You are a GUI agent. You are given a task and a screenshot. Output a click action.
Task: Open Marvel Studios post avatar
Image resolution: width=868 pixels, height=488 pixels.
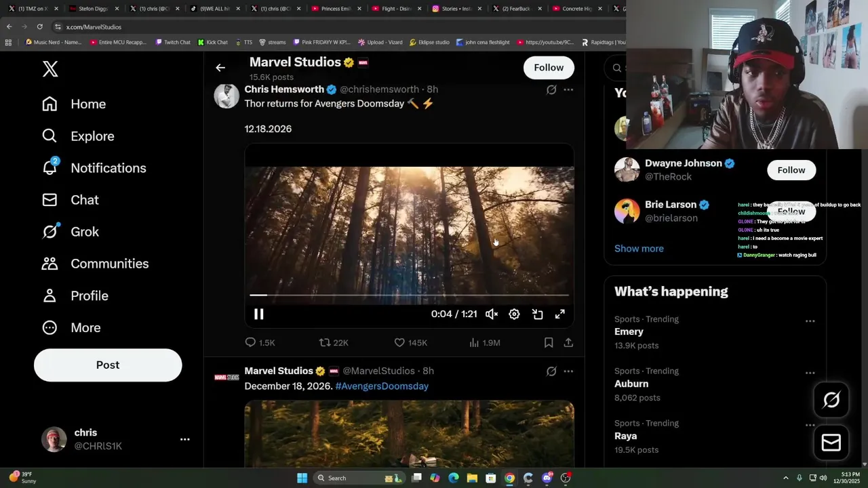coord(226,377)
